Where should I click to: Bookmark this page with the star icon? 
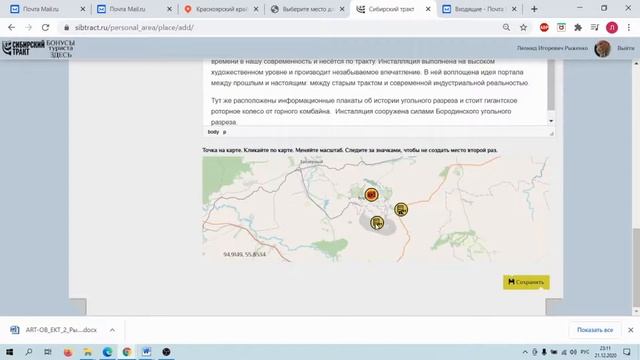click(x=523, y=27)
